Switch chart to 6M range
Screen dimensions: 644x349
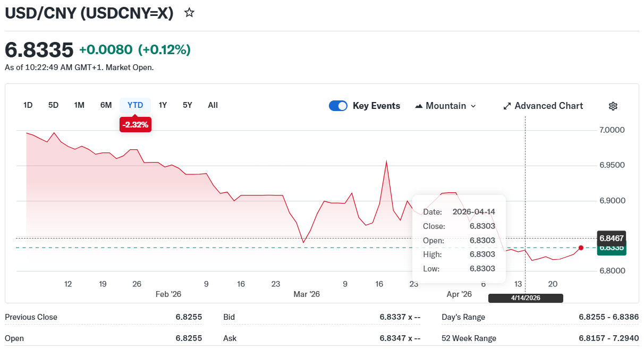(106, 105)
